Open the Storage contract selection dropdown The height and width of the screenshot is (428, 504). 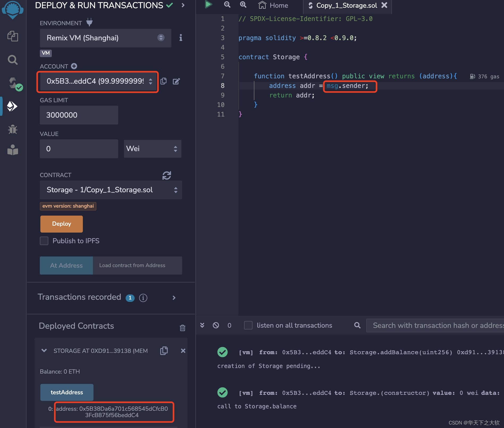tap(111, 190)
